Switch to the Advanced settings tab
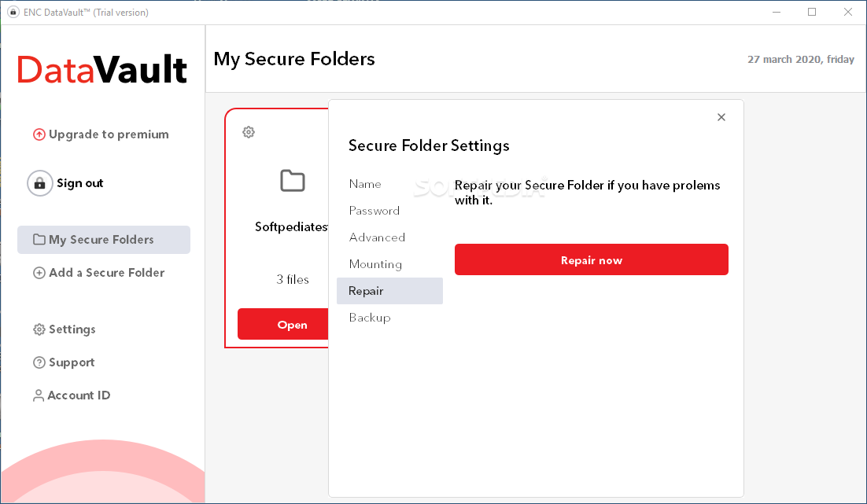 tap(389, 237)
